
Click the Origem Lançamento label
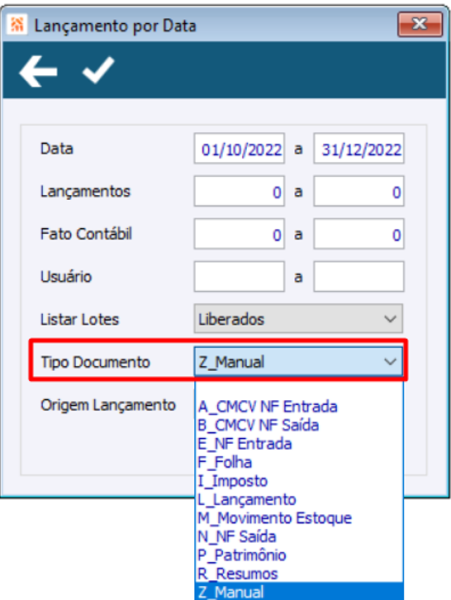(x=108, y=405)
